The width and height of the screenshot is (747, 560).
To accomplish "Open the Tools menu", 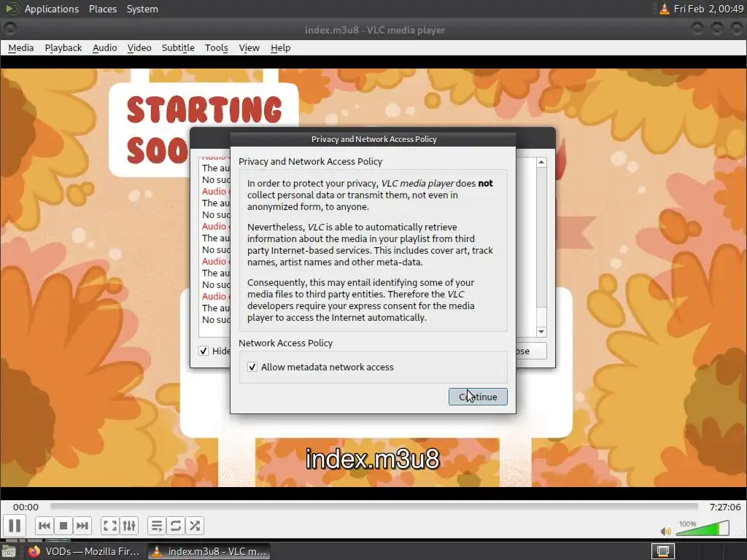I will (216, 47).
